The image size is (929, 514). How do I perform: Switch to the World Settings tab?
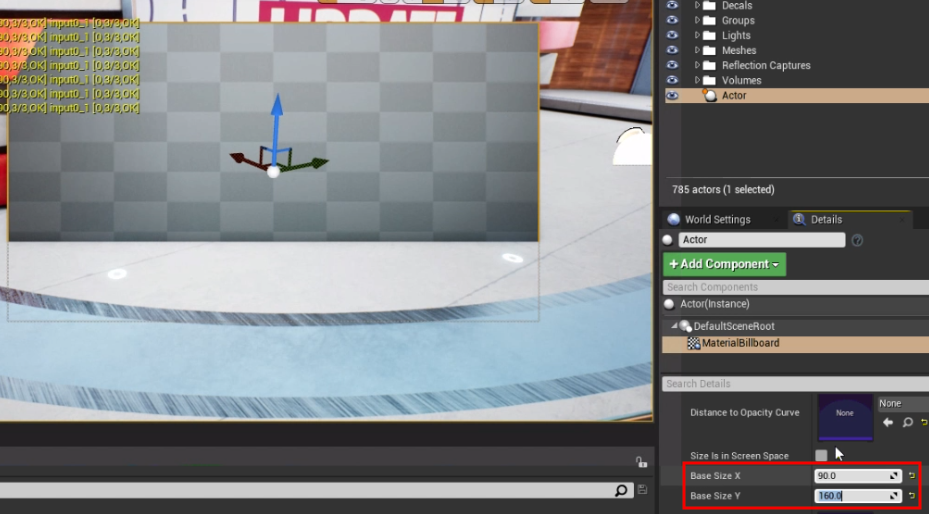point(717,220)
